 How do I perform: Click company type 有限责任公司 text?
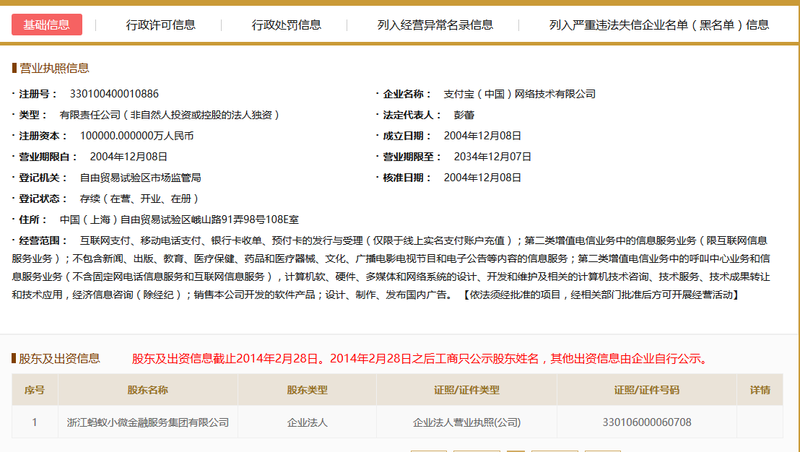tap(169, 115)
